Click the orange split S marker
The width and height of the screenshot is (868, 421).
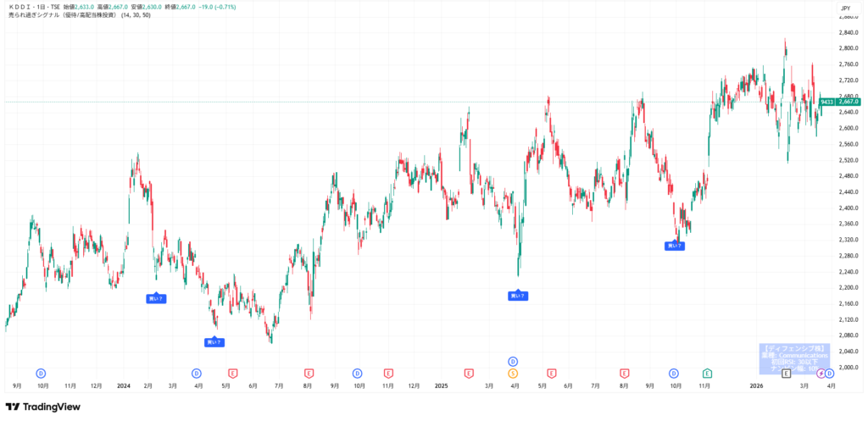pyautogui.click(x=512, y=373)
